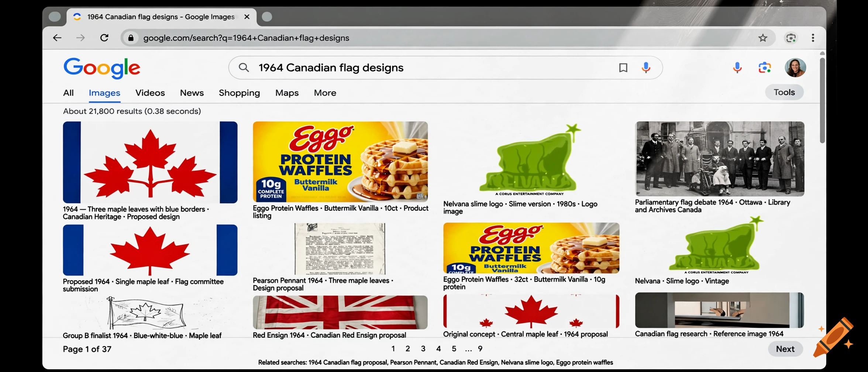This screenshot has height=372, width=868.
Task: Go to results page 4
Action: coord(438,348)
